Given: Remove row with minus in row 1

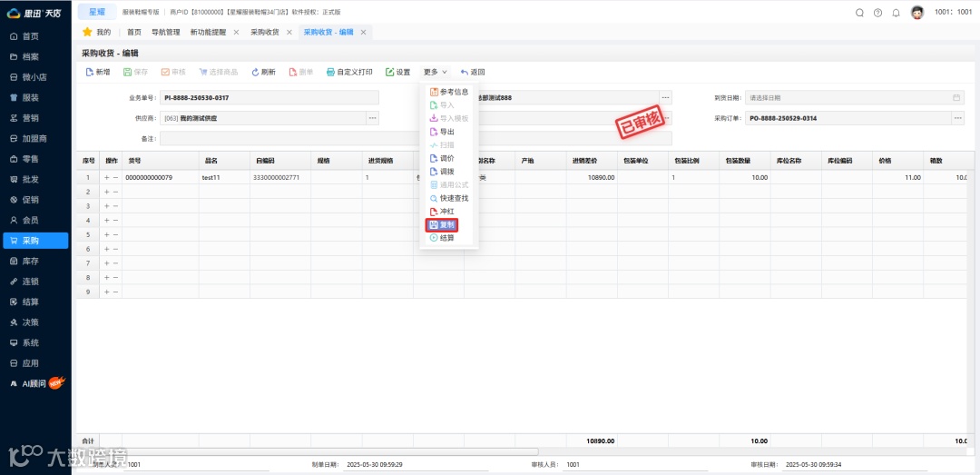Looking at the screenshot, I should [115, 178].
